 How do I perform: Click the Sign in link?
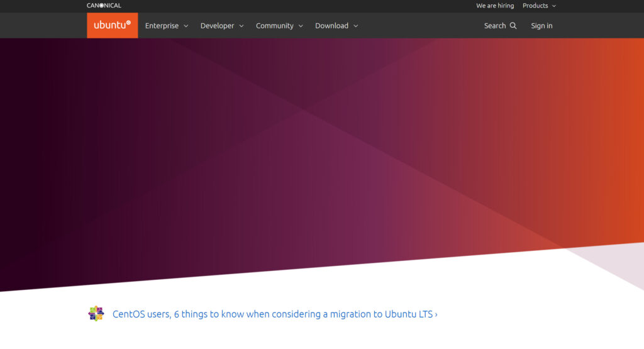pos(541,26)
